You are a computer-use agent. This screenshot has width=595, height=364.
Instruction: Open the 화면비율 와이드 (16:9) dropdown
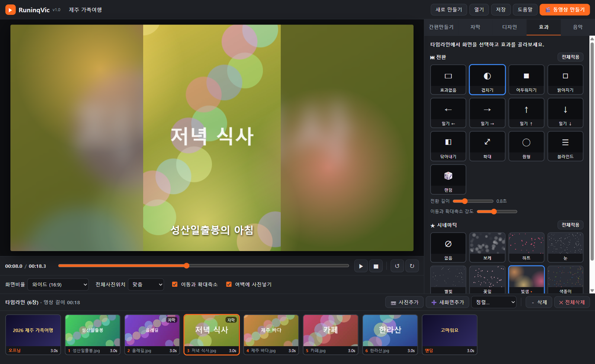(x=58, y=285)
